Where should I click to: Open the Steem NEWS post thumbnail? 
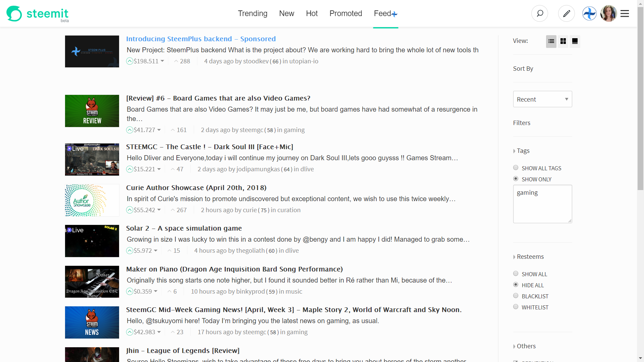click(92, 322)
